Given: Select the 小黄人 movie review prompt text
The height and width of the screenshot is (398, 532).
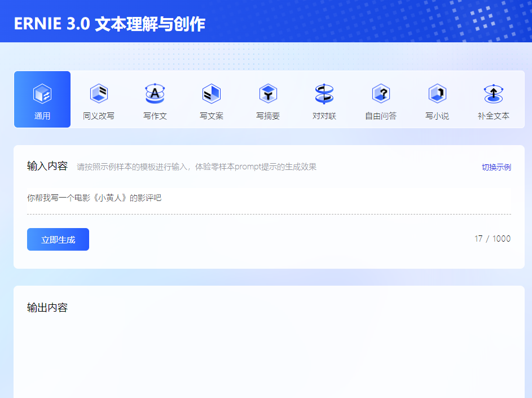Looking at the screenshot, I should [x=93, y=198].
